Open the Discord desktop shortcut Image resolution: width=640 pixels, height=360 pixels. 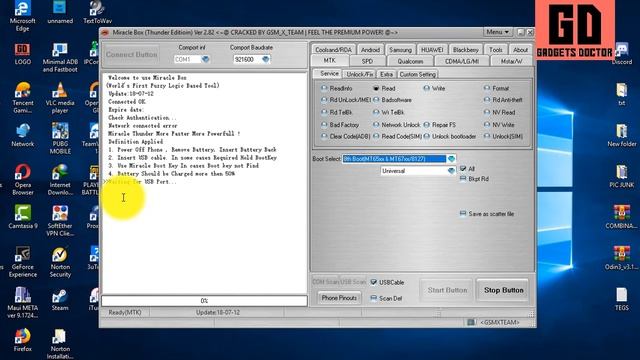pos(622,54)
